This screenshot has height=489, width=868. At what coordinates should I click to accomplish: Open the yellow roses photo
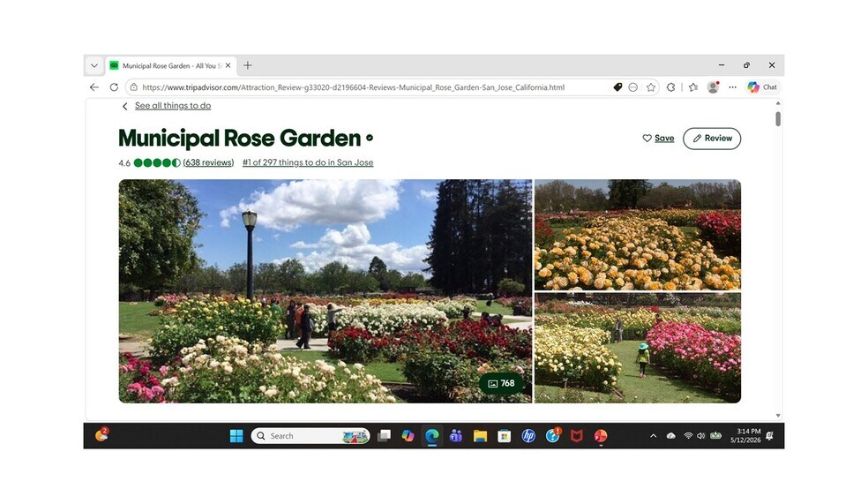click(638, 235)
